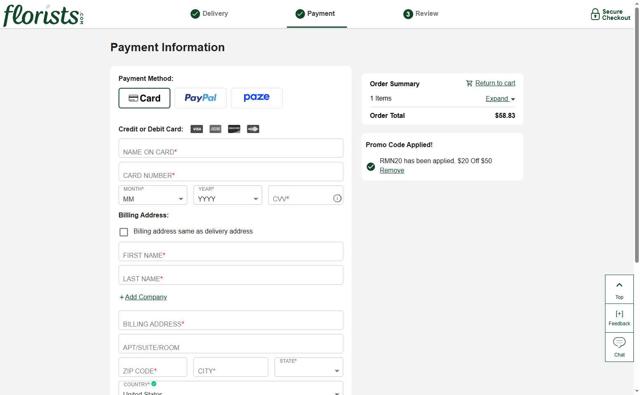Click the Secure Checkout lock icon
Viewport: 640px width, 395px height.
pos(595,14)
